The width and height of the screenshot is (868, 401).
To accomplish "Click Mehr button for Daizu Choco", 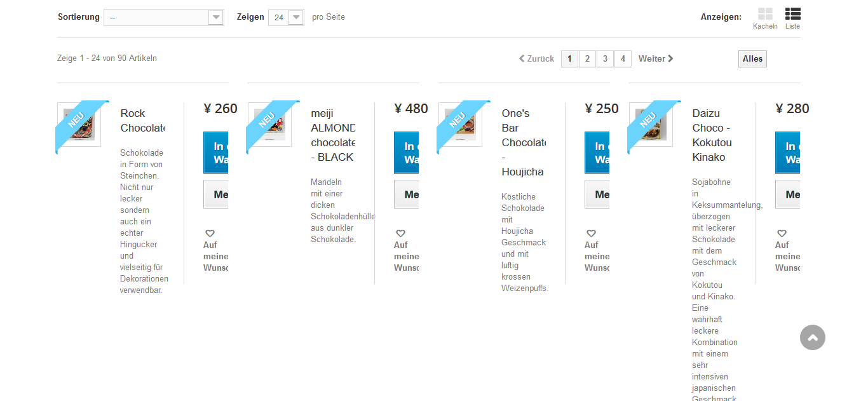I will click(x=787, y=194).
